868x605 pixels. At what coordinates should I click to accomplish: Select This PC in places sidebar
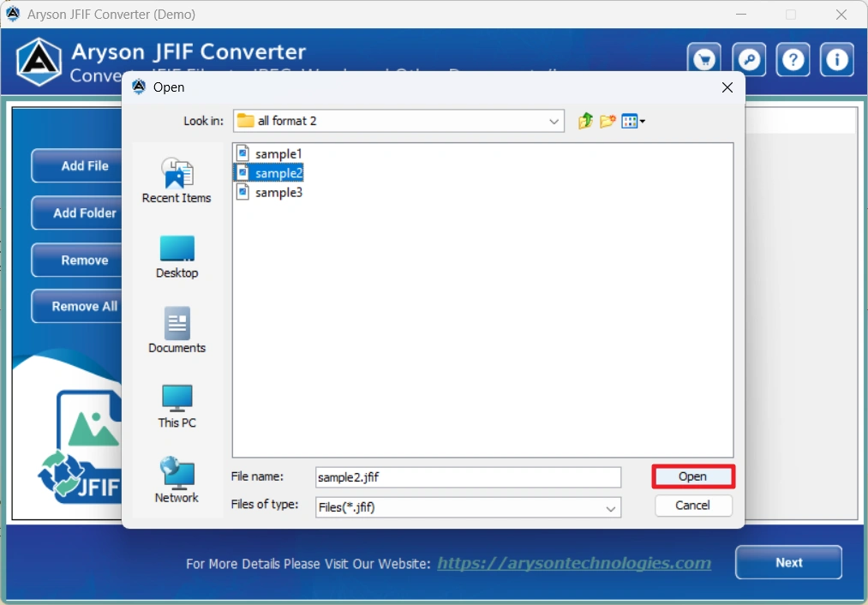[x=177, y=406]
